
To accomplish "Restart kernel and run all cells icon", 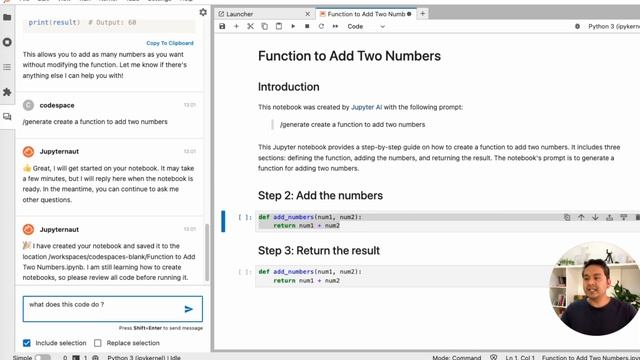I will [336, 26].
